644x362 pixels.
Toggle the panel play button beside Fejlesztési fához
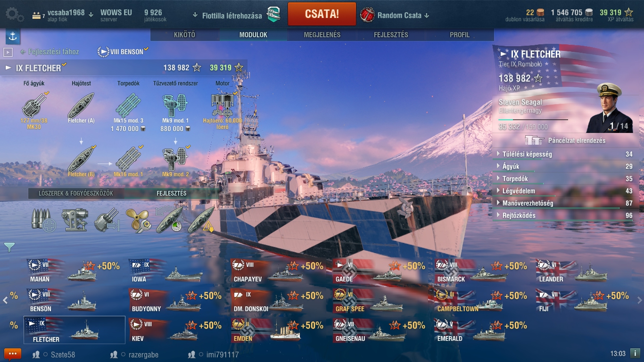8,52
